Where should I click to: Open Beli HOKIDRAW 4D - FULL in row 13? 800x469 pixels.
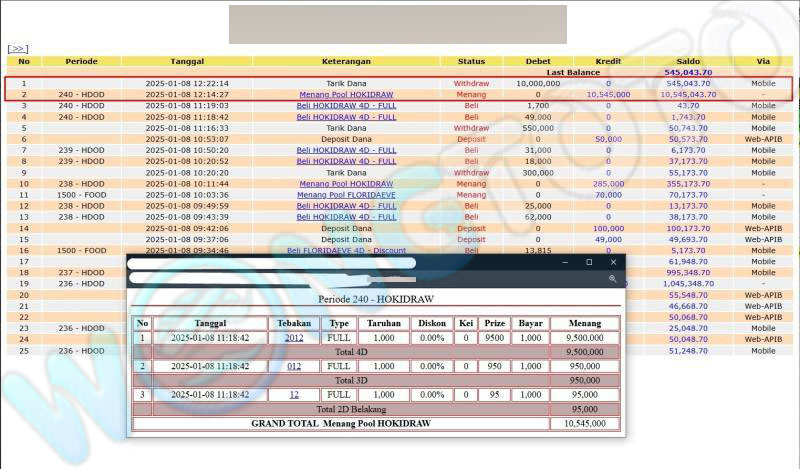346,217
